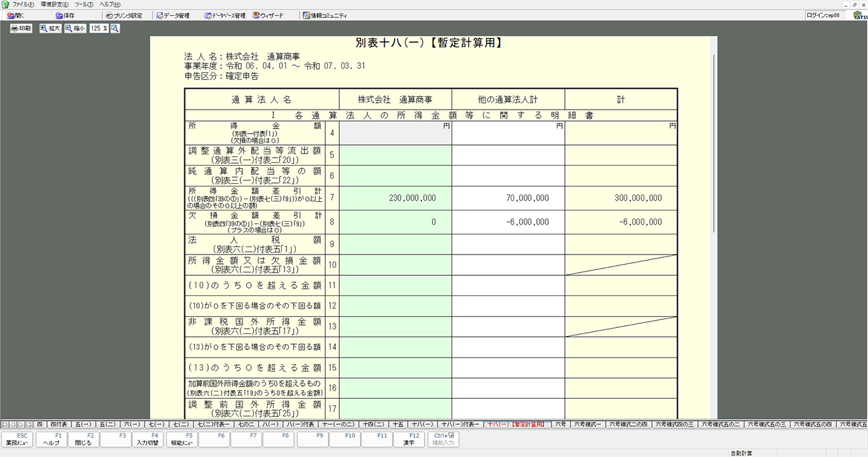Click the 125 % zoom field
Viewport: 868px width, 457px height.
pos(99,29)
